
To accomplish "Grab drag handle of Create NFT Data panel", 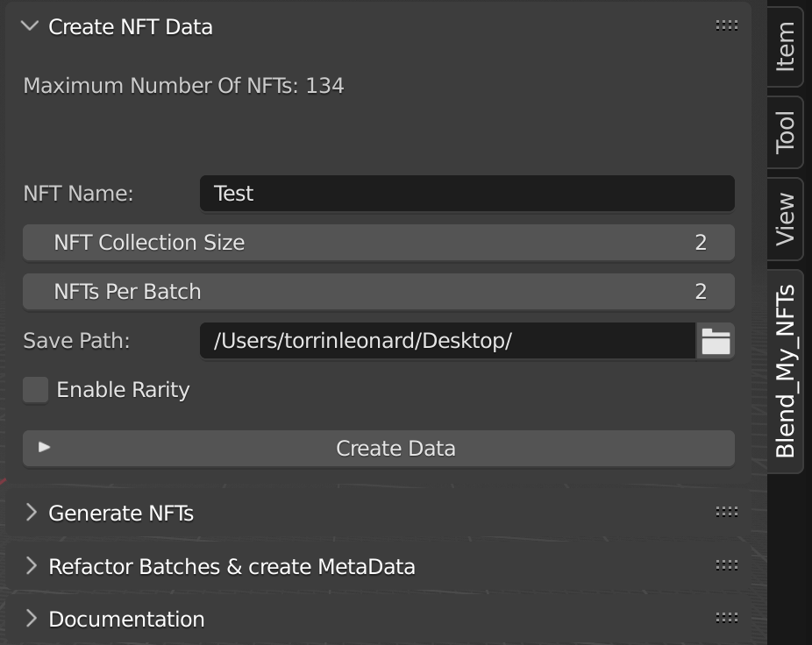I will click(727, 25).
